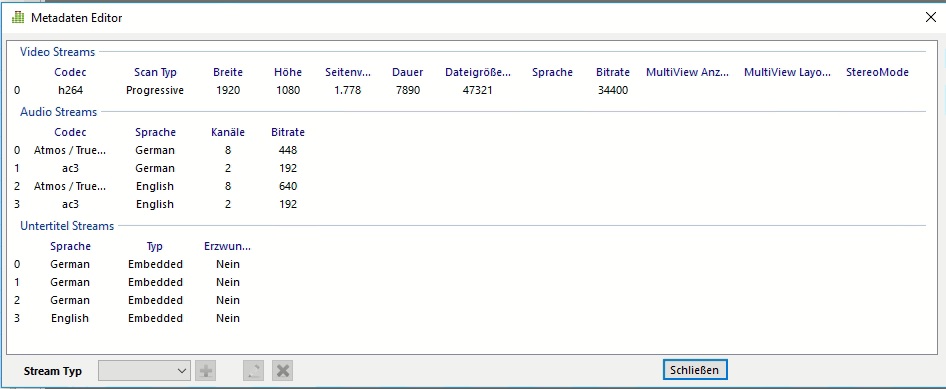
Task: Click the Schließen button
Action: pyautogui.click(x=695, y=370)
